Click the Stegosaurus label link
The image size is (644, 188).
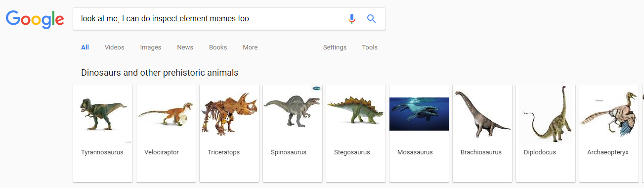352,152
